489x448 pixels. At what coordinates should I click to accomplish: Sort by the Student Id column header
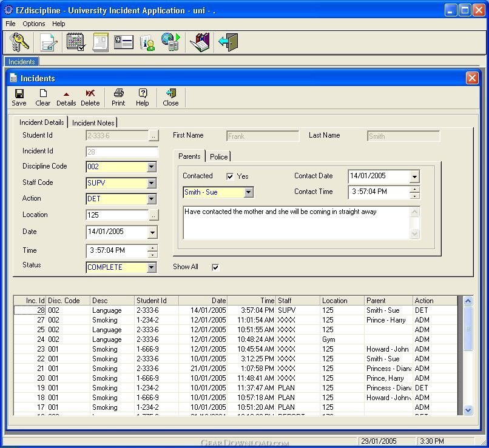pos(157,301)
